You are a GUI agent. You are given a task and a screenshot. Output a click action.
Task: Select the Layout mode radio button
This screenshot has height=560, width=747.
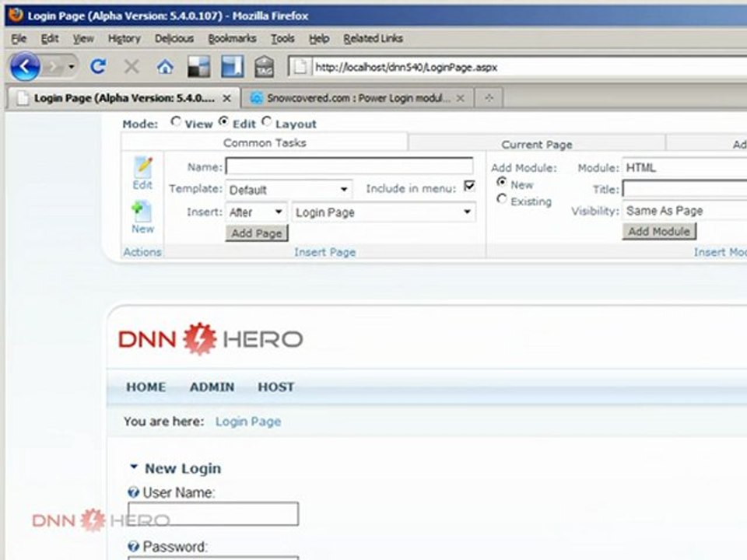point(266,122)
